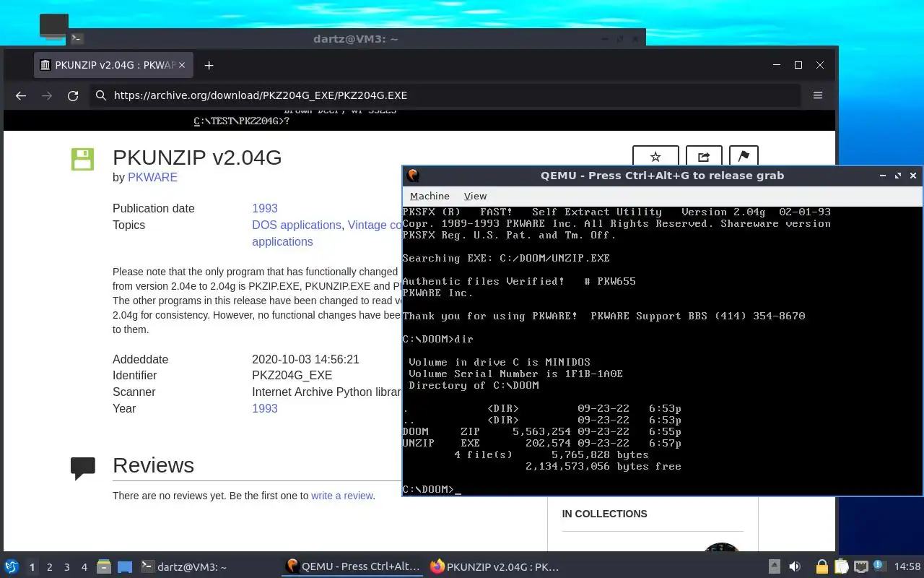Open the QEMU Machine menu

click(430, 196)
